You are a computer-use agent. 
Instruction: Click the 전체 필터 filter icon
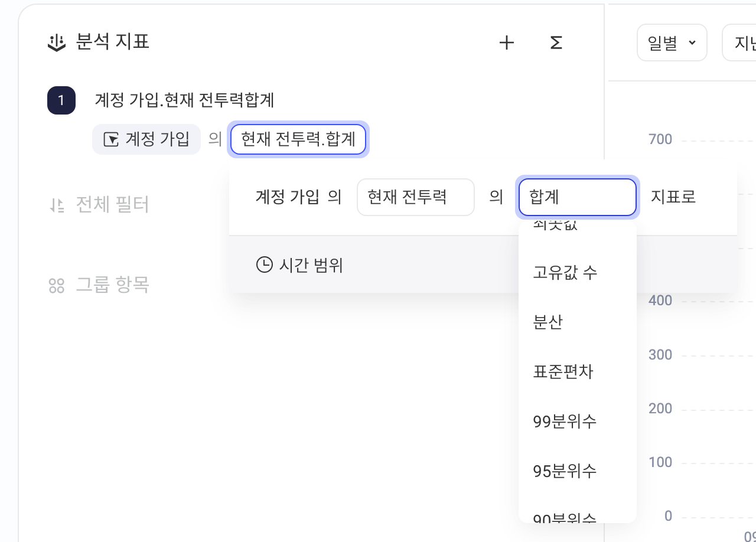[57, 205]
